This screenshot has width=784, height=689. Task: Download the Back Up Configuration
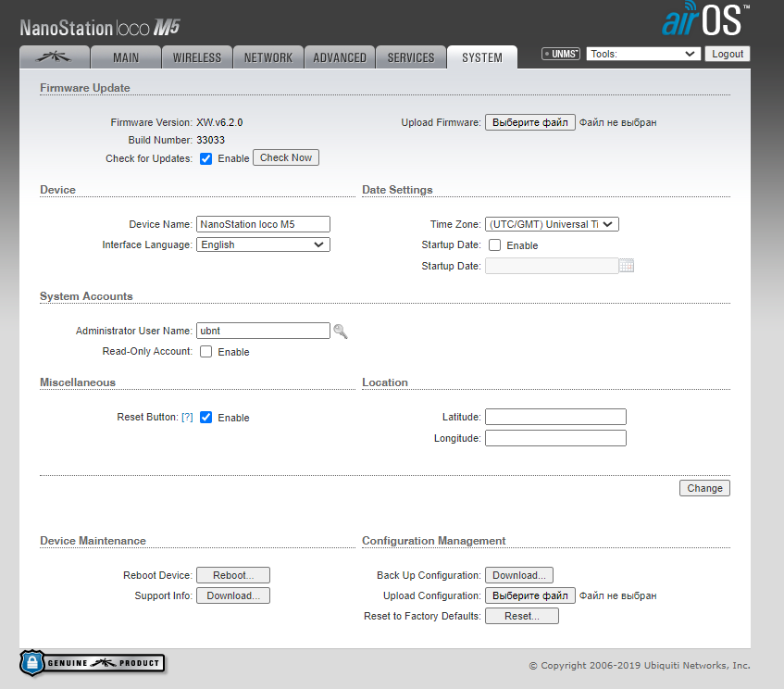tap(519, 575)
